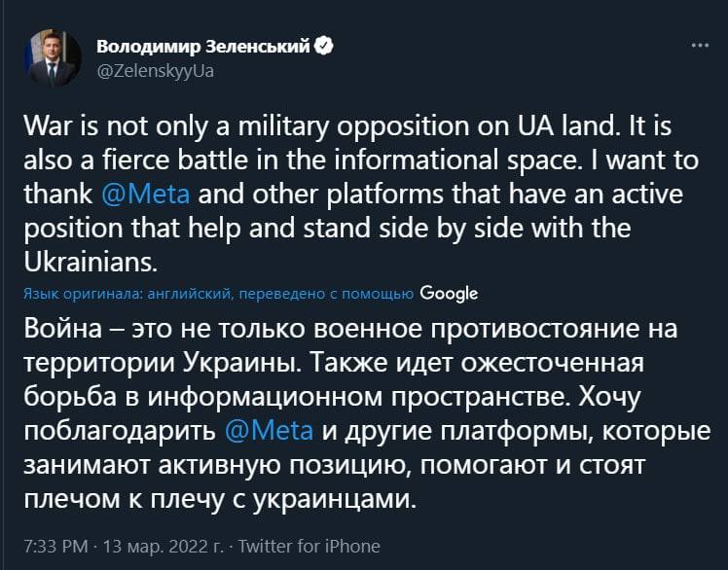Click the 'Язык оригинала: английский' label
Screen dimensions: 728x570
[127, 294]
